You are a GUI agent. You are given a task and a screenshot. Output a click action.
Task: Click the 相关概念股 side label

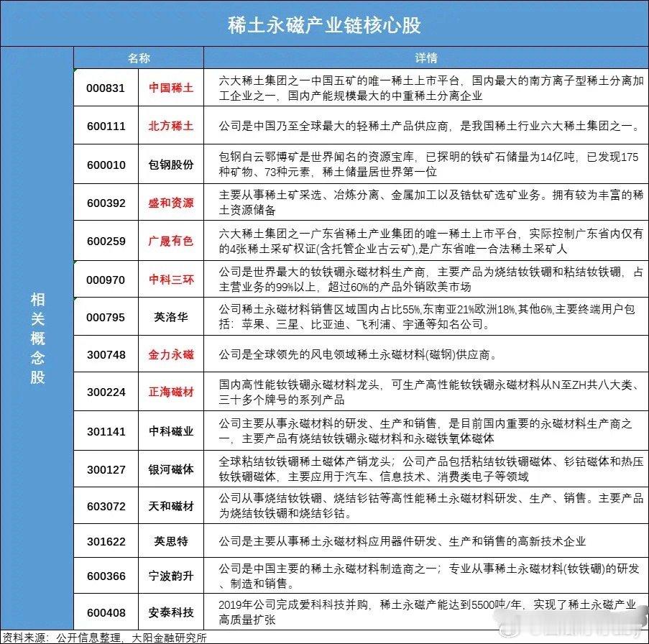point(37,338)
